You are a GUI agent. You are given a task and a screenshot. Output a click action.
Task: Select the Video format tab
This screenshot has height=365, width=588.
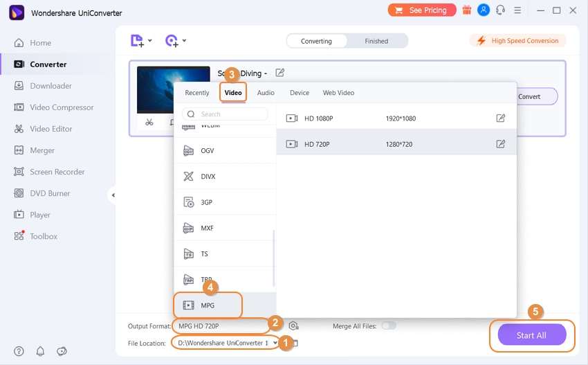click(x=233, y=92)
